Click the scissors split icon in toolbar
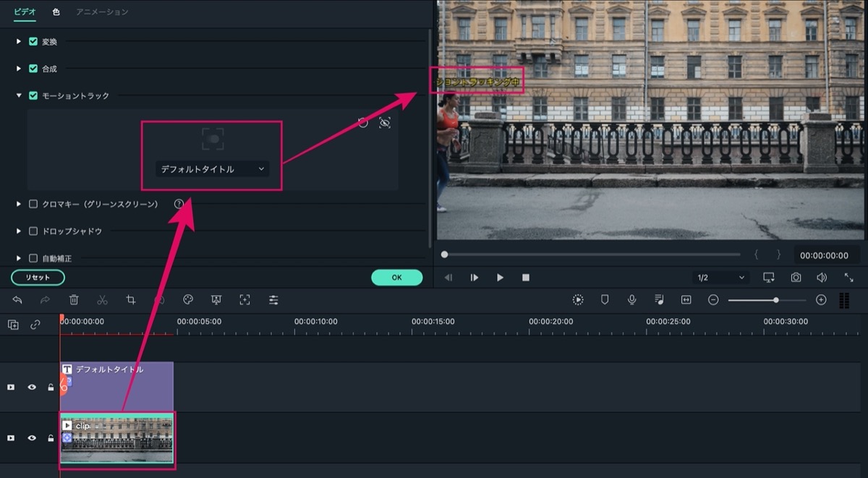 (x=102, y=299)
